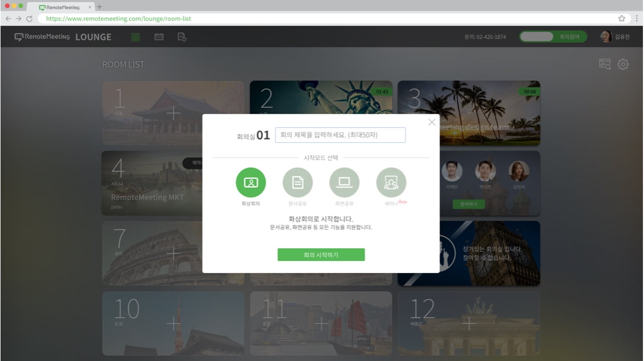644x361 pixels.
Task: Bookmark the page with star icon
Action: (x=622, y=19)
